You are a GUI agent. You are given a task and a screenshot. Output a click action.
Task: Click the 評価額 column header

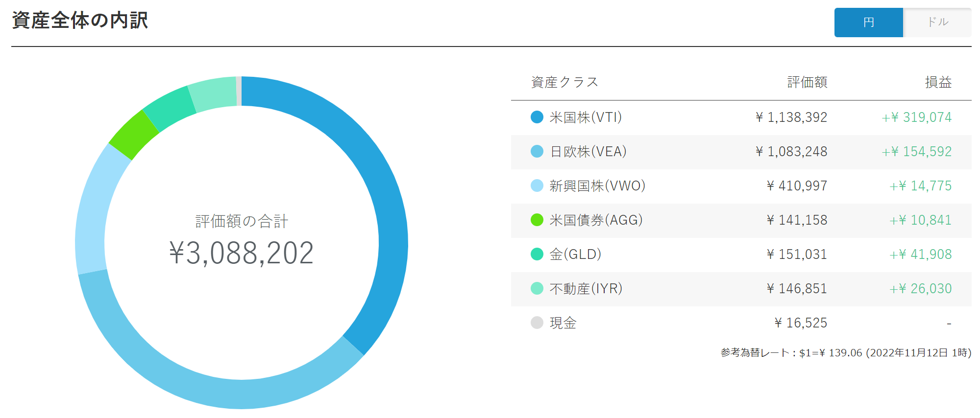807,82
